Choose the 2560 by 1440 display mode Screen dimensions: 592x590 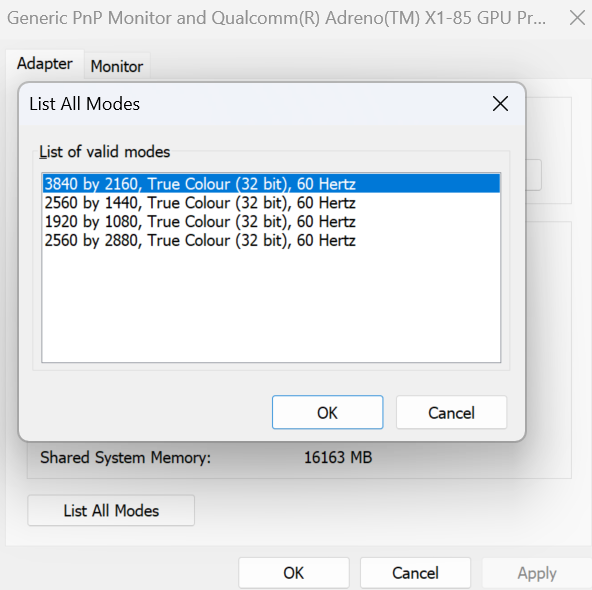271,203
